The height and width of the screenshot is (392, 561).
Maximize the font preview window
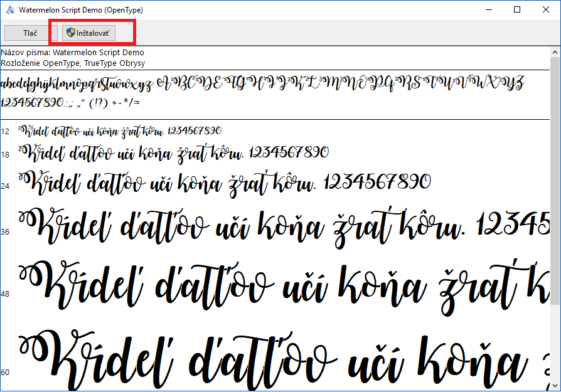click(517, 9)
